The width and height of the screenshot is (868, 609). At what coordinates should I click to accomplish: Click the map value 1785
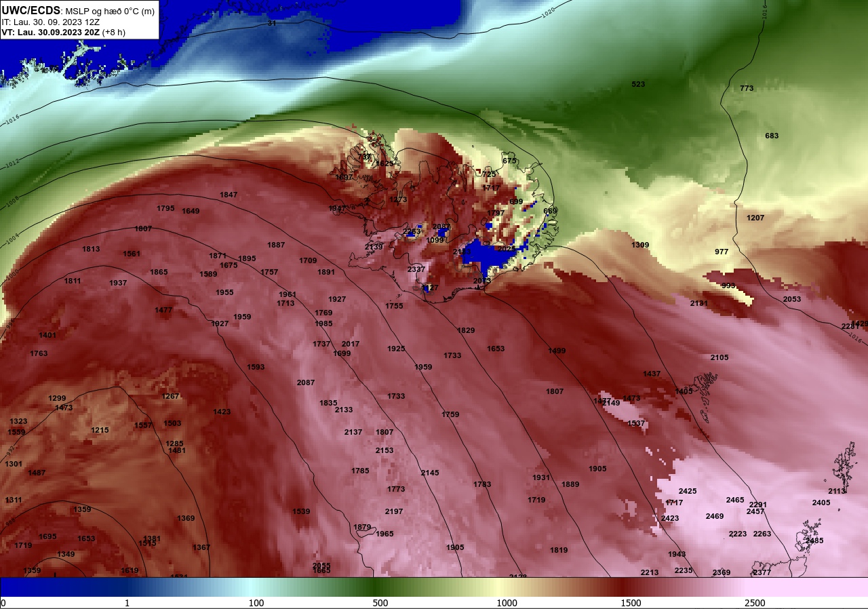[x=360, y=471]
